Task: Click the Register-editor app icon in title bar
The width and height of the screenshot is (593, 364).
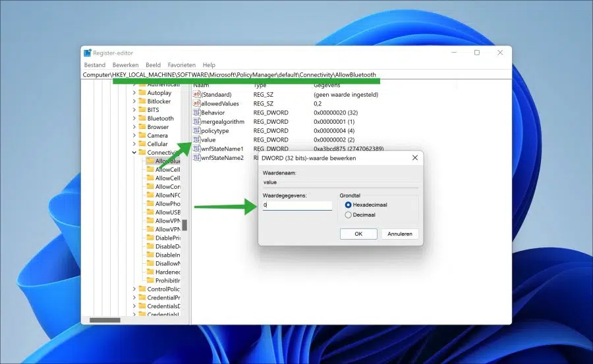Action: (88, 53)
